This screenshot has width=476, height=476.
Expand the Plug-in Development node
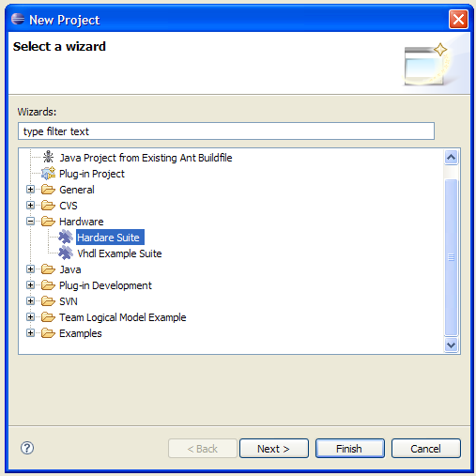(30, 285)
